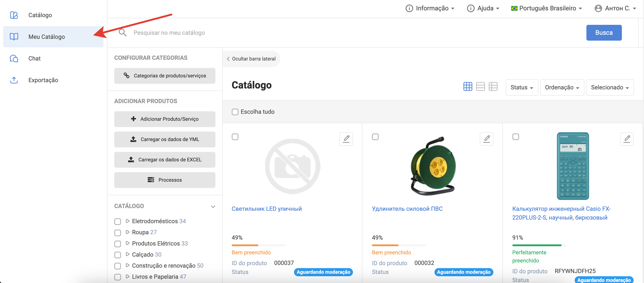Select the Светильник LED product checkbox
Image resolution: width=644 pixels, height=283 pixels.
tap(235, 137)
